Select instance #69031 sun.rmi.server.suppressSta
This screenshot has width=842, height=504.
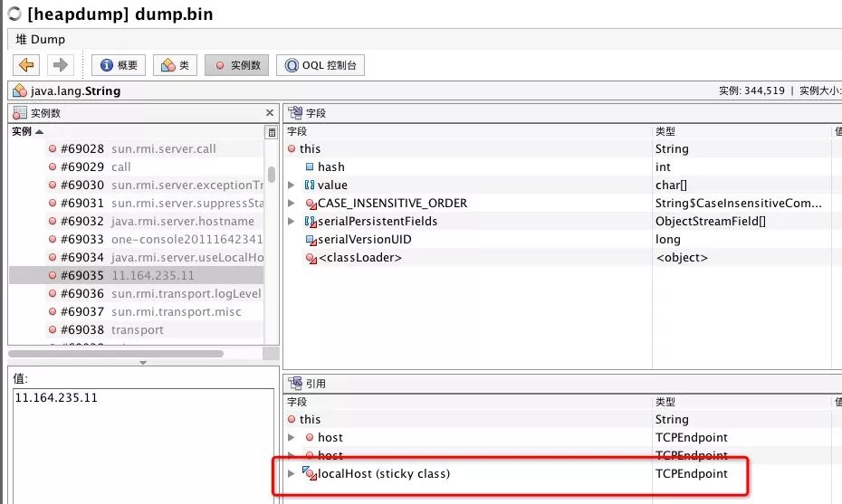point(137,203)
